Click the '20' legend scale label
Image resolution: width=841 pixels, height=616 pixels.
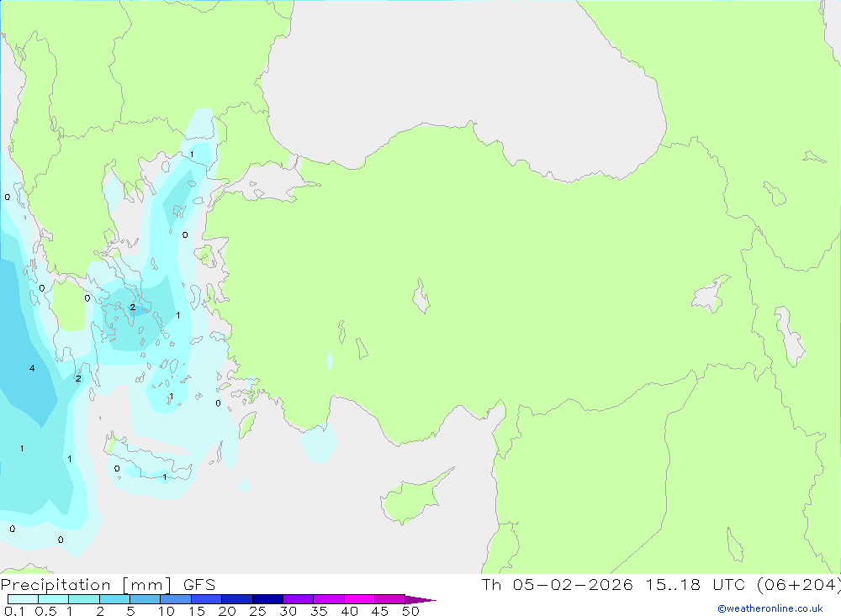(227, 611)
